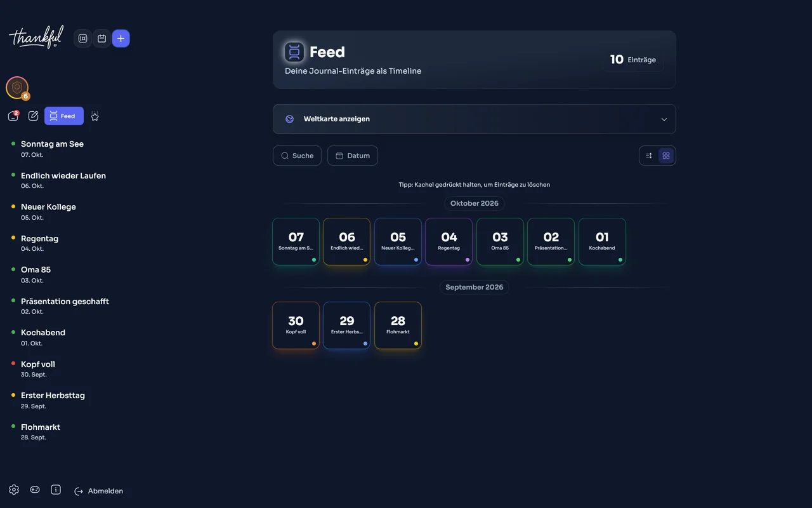The width and height of the screenshot is (812, 508).
Task: Open the calendar icon next to the logo
Action: [101, 39]
